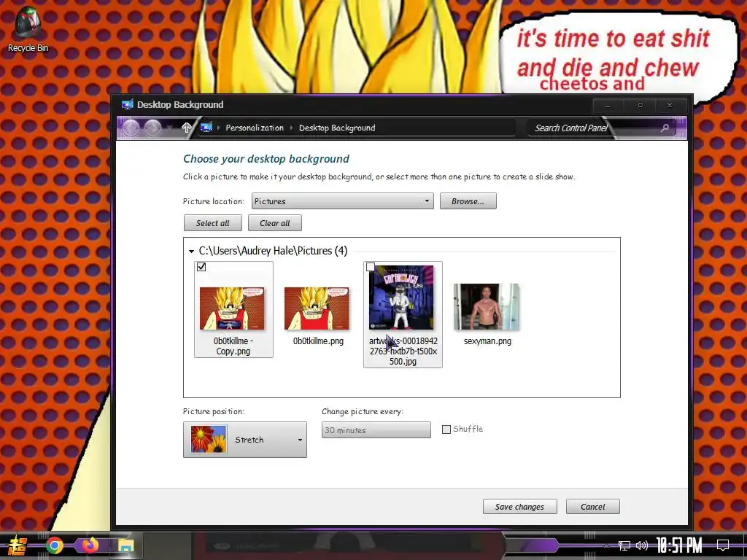Uncheck the 0b0tkillme - Copy.png checkbox

coord(201,267)
